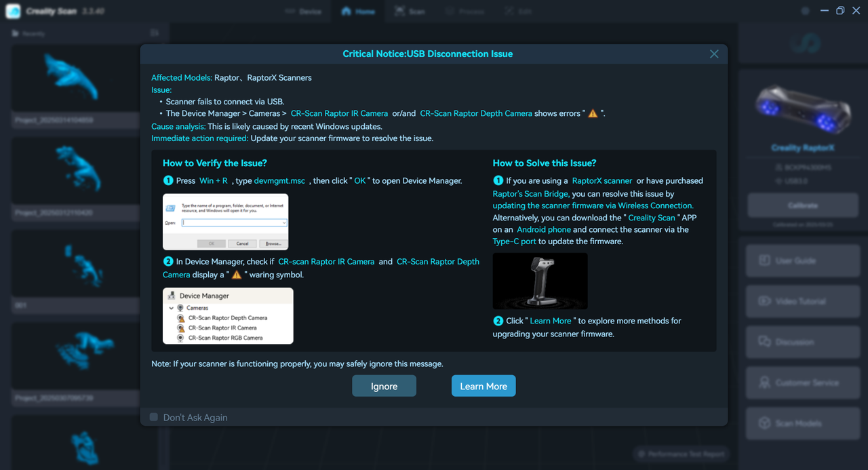Click the "Affected Models:" label
Image resolution: width=868 pixels, height=470 pixels.
(182, 78)
